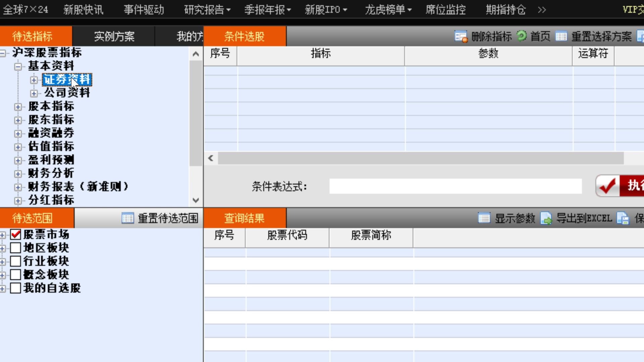Image resolution: width=644 pixels, height=362 pixels.
Task: Switch to the 实例方案 tab
Action: [114, 36]
